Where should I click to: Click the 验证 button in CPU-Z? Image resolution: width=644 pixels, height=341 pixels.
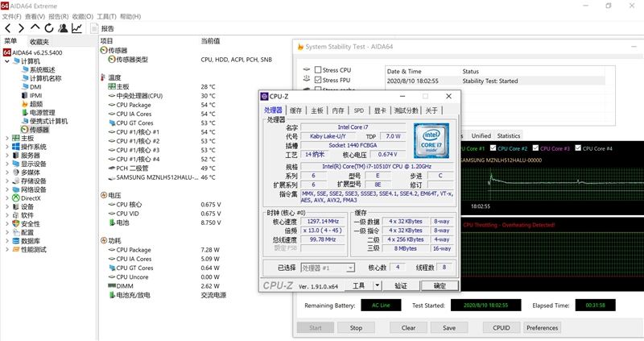coord(401,285)
